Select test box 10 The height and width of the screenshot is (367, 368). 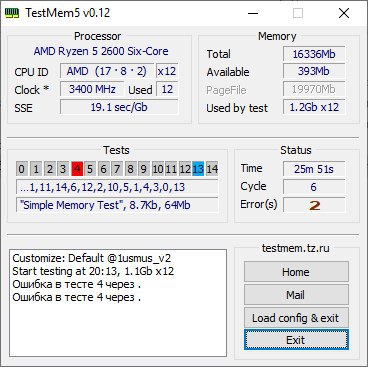[x=158, y=169]
